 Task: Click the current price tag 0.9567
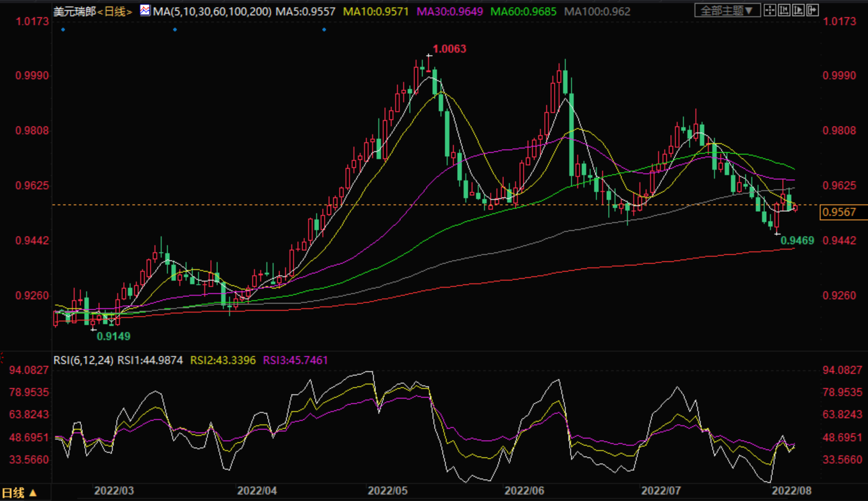(x=840, y=212)
